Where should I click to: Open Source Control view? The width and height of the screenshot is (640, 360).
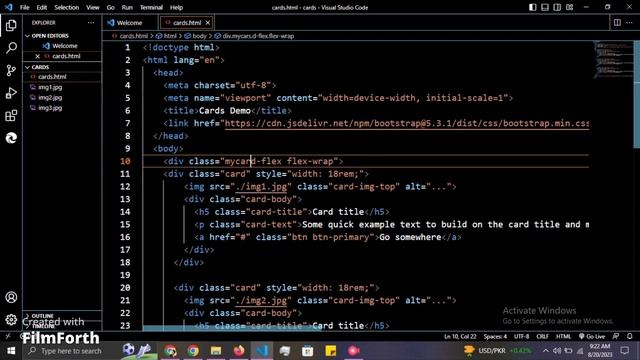[11, 70]
